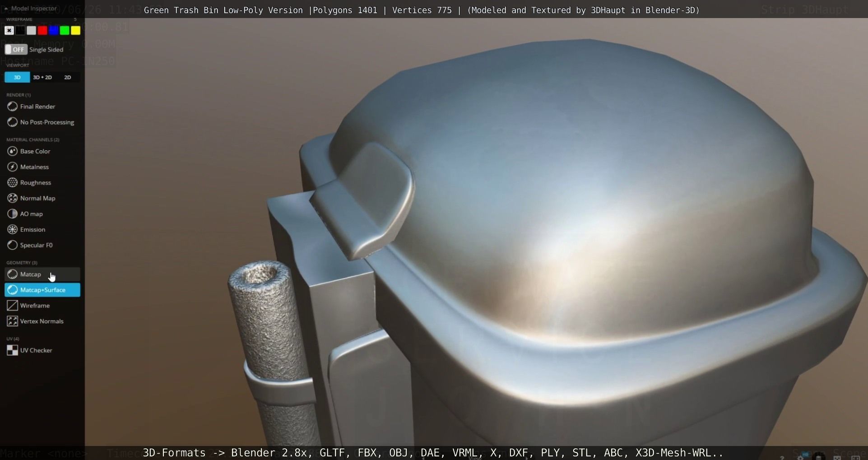868x460 pixels.
Task: Choose the green wireframe color
Action: [65, 30]
